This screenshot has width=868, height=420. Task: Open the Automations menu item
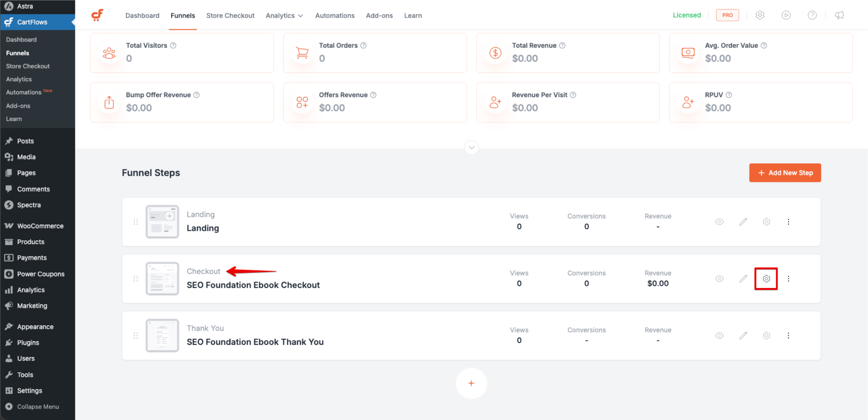coord(335,15)
